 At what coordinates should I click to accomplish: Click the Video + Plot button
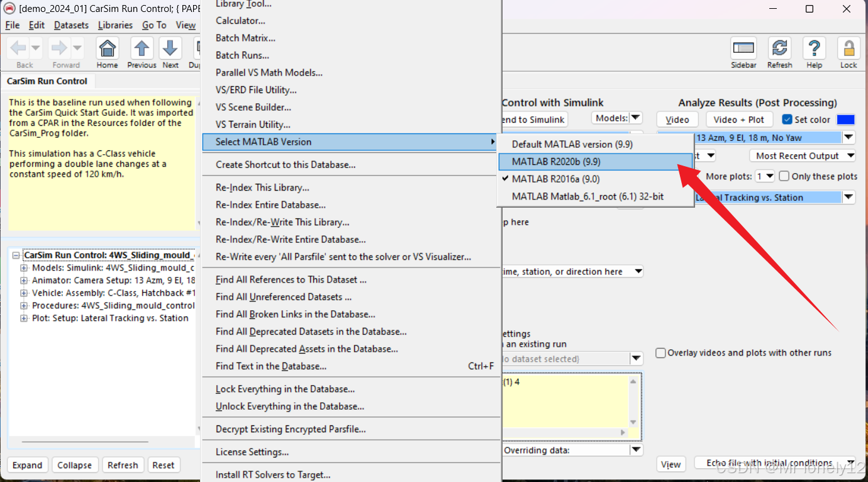(x=739, y=120)
